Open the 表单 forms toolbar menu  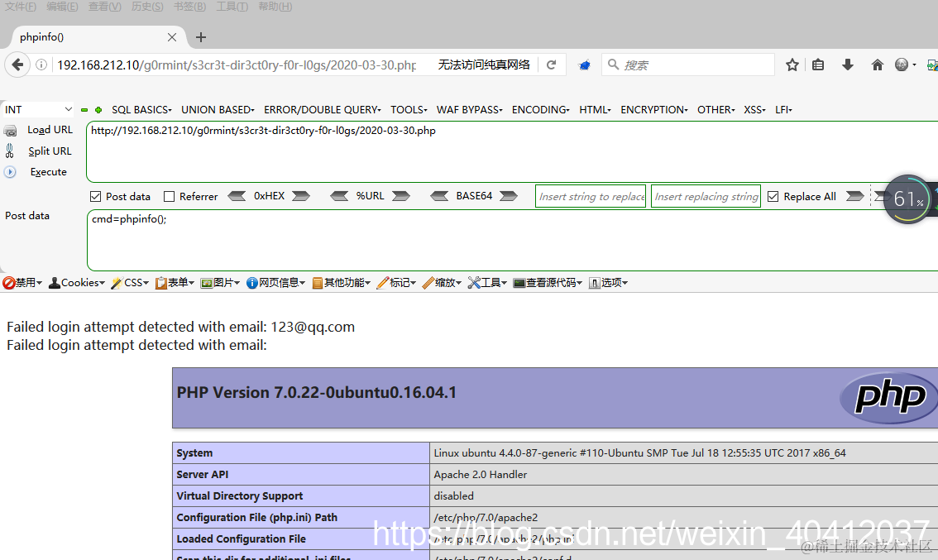point(175,282)
